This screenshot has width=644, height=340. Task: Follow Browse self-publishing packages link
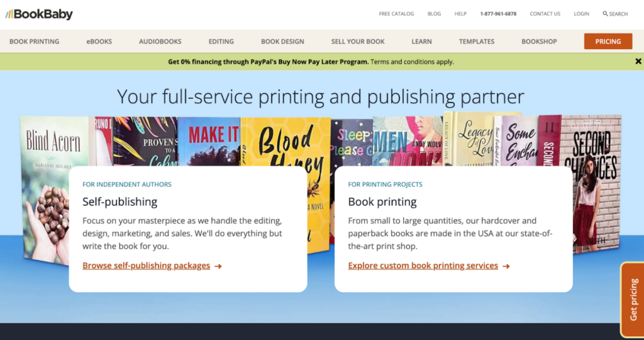(146, 266)
